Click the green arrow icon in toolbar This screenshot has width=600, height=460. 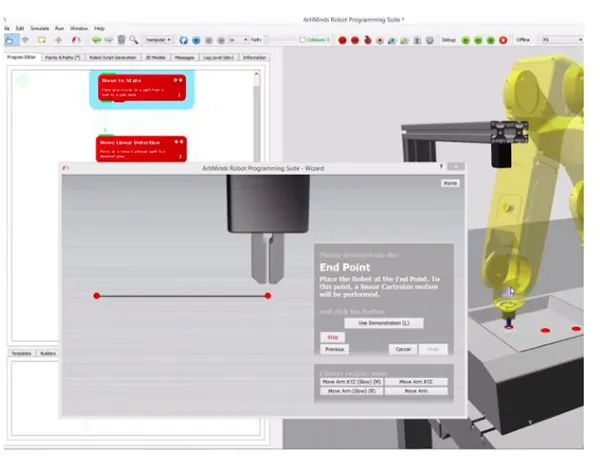click(96, 40)
